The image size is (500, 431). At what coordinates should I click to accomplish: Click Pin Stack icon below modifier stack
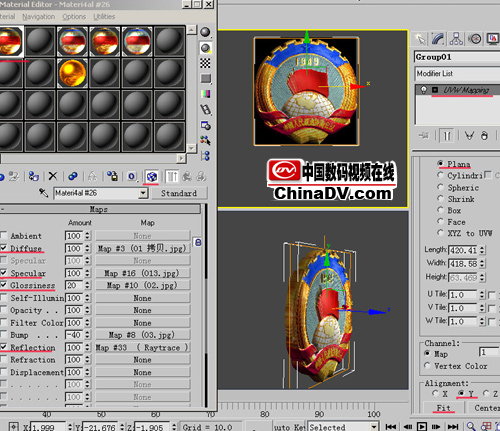[424, 136]
